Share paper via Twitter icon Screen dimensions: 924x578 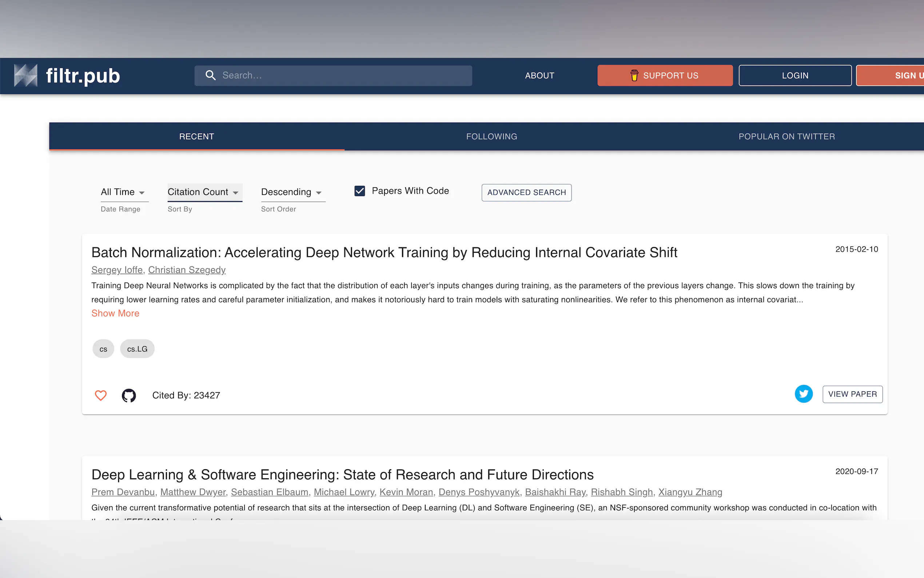click(803, 394)
